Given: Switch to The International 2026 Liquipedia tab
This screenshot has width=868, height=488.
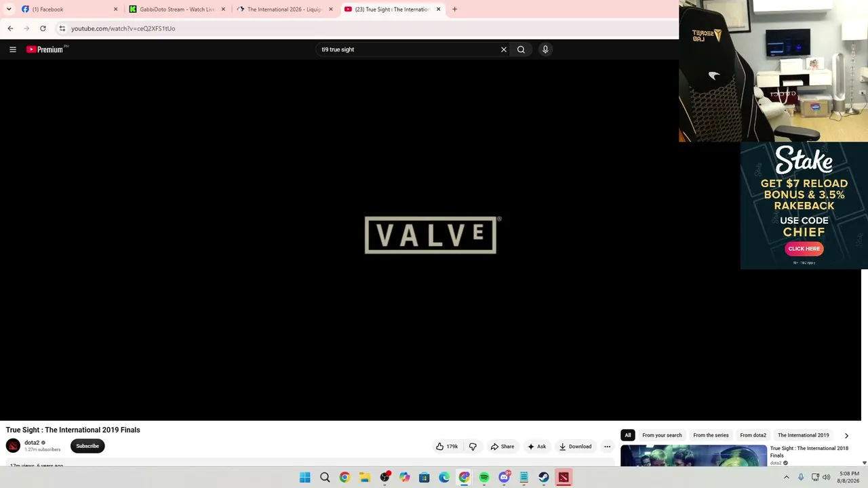Looking at the screenshot, I should pos(283,9).
